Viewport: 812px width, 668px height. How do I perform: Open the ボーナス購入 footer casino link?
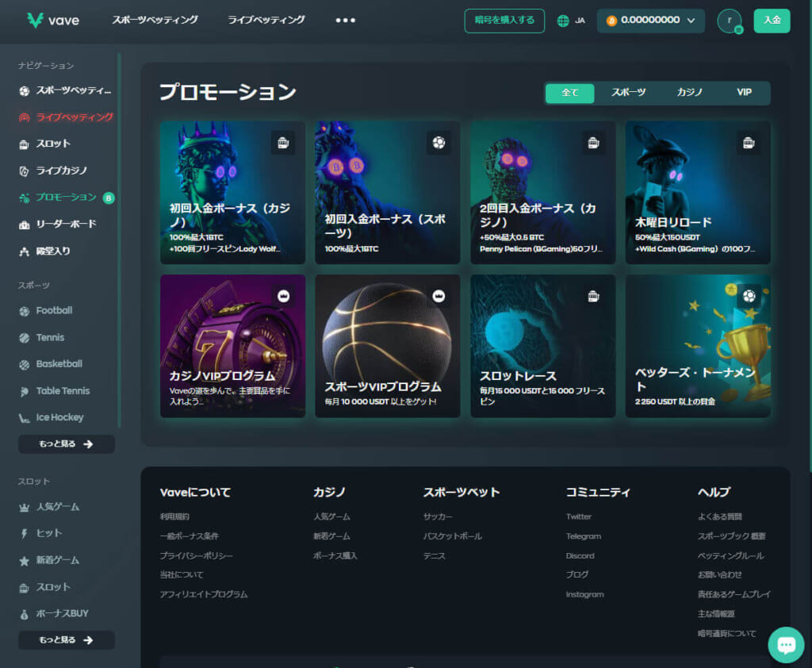click(335, 555)
